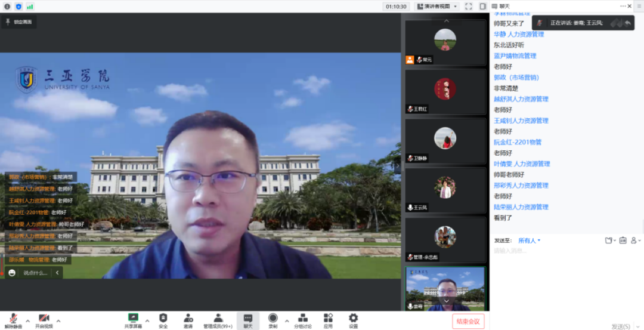This screenshot has width=644, height=330.
Task: Expand the 演讲者视图 view dropdown
Action: [437, 7]
